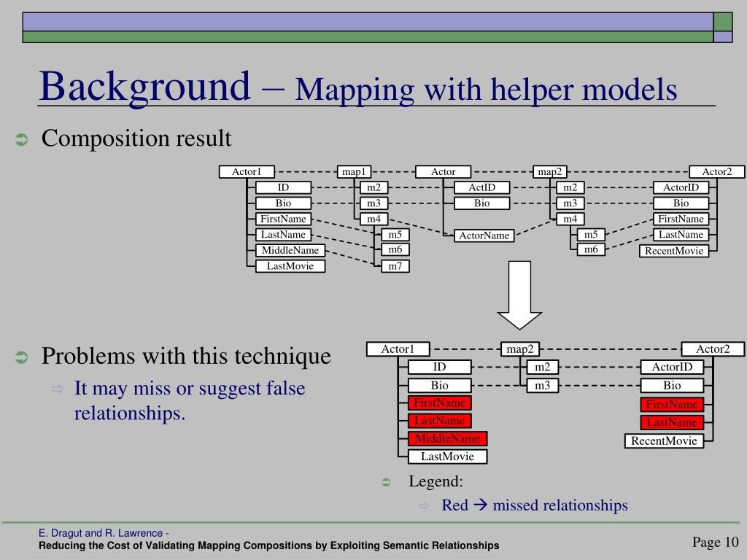The image size is (747, 560).
Task: Select "RecentMovie" in the lower diagram
Action: (x=664, y=441)
